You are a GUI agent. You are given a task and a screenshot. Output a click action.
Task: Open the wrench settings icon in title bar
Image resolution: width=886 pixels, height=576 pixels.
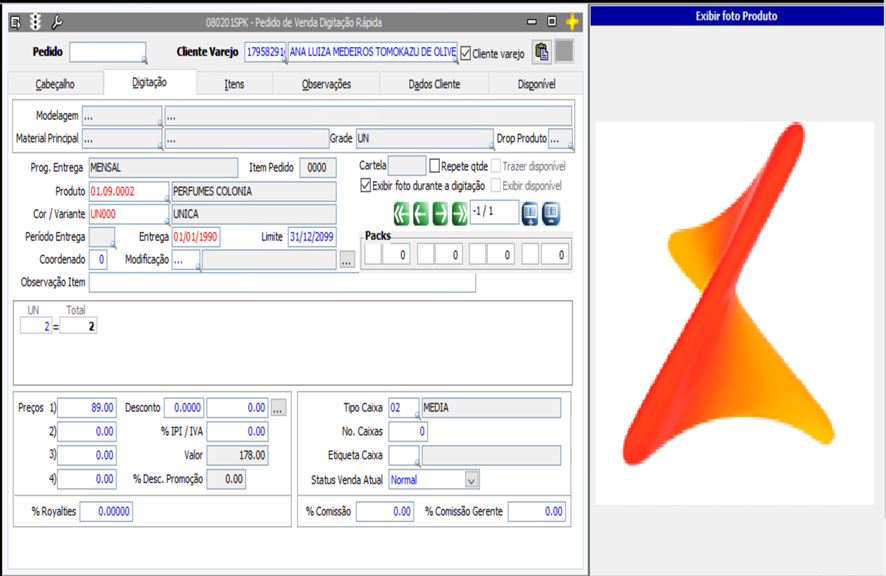tap(56, 21)
